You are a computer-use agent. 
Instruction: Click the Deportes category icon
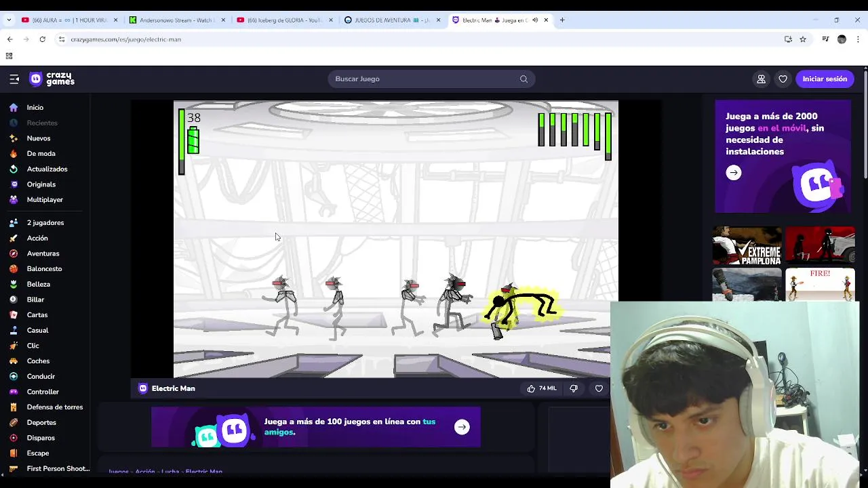[14, 423]
